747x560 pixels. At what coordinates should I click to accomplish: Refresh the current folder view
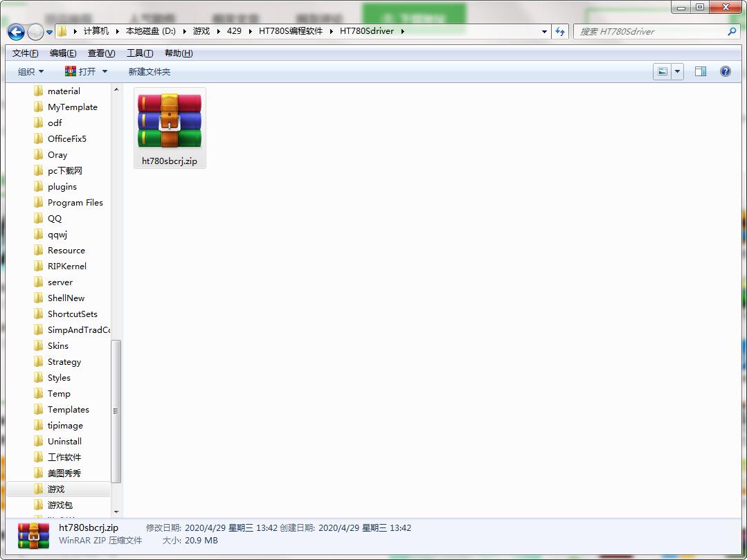[560, 32]
